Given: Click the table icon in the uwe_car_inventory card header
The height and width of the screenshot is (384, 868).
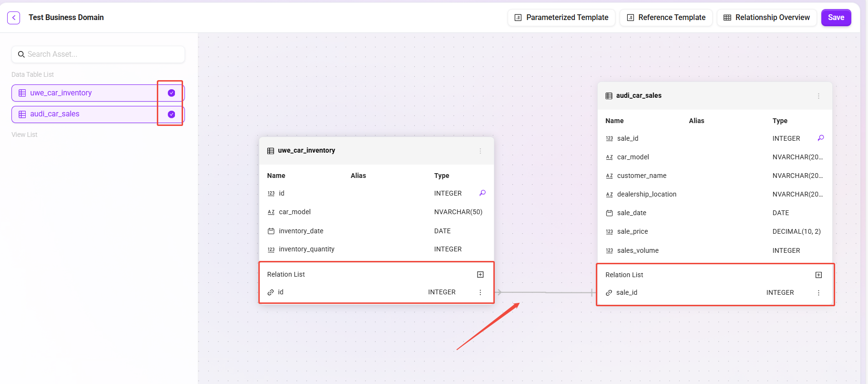Looking at the screenshot, I should coord(271,151).
